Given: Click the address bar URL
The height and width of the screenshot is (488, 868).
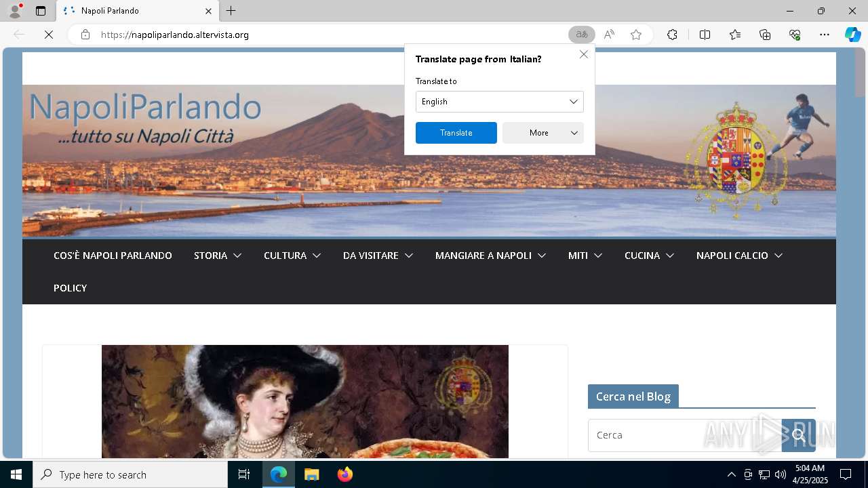Looking at the screenshot, I should [x=175, y=35].
